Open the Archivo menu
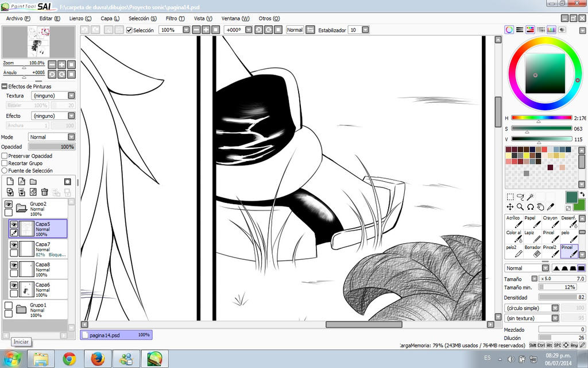 tap(18, 18)
